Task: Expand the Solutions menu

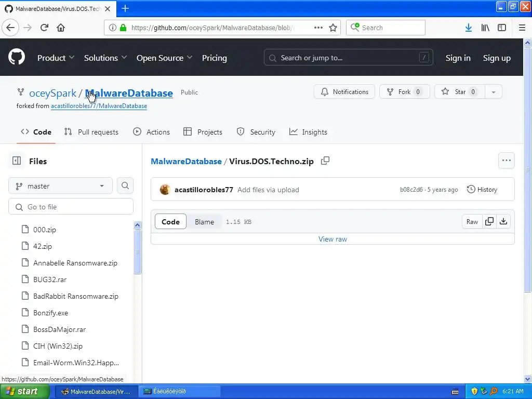Action: [105, 58]
